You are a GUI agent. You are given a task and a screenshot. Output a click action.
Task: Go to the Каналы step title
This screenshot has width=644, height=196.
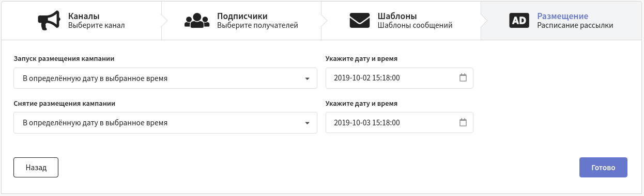[x=84, y=16]
